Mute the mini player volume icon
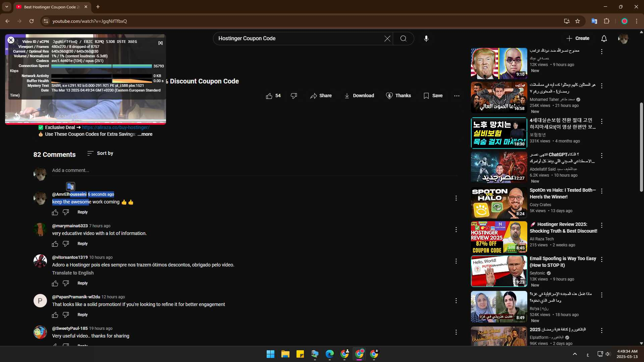Screen dimensions: 644x362 48,116
